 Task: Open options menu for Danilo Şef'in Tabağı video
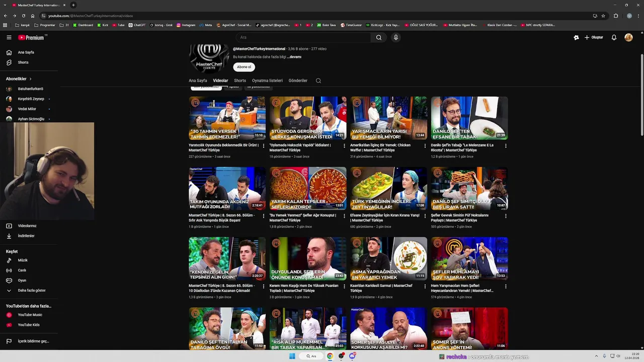(x=505, y=146)
